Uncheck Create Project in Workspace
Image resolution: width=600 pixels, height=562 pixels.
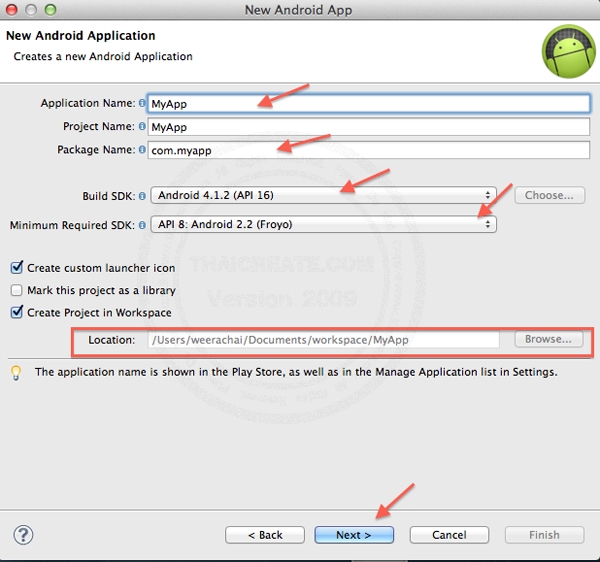point(17,312)
